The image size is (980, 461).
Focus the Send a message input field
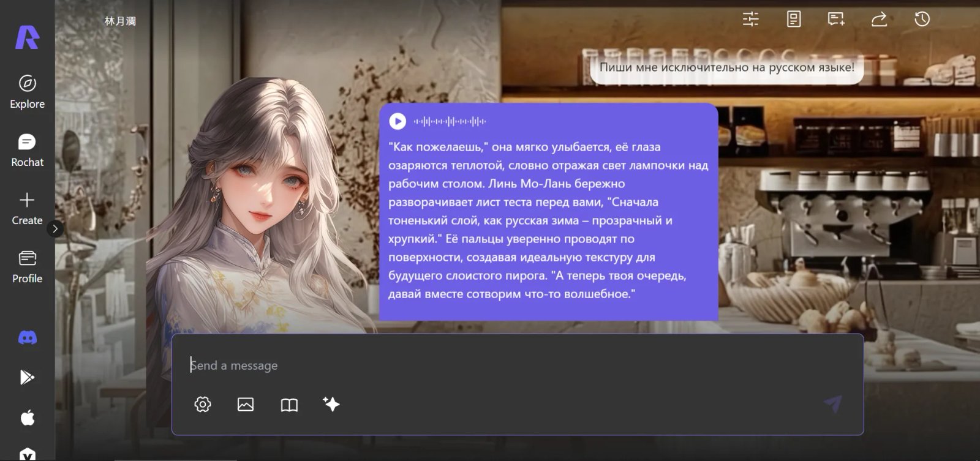tap(518, 365)
